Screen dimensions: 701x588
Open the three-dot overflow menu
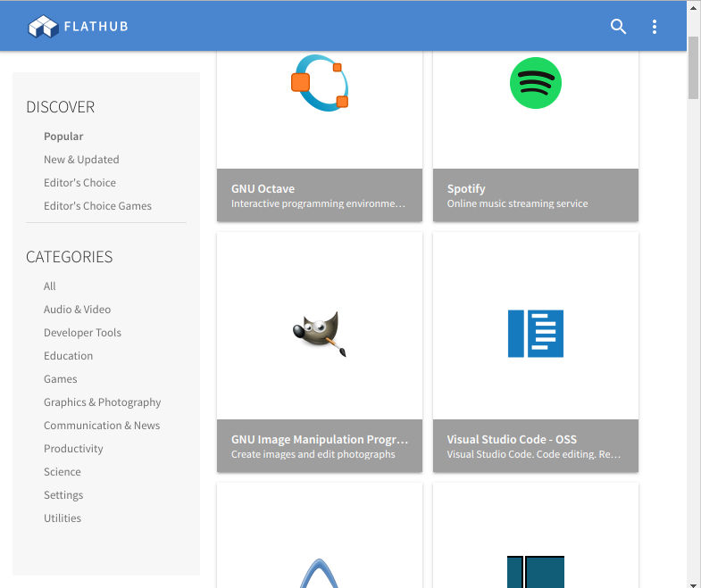655,27
